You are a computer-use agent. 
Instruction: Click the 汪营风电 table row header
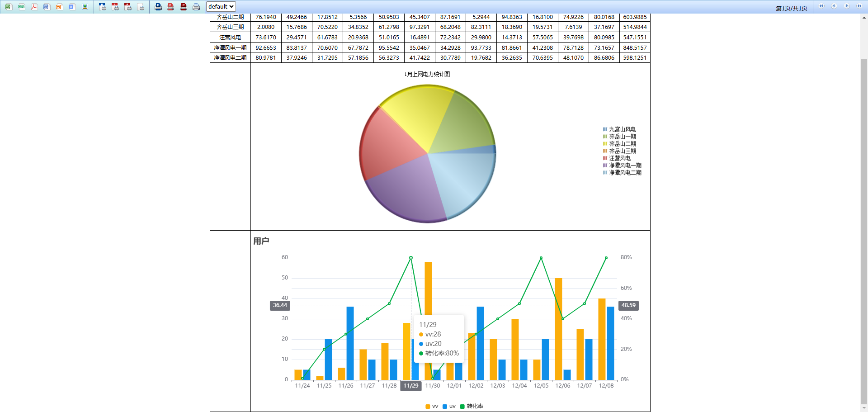pyautogui.click(x=230, y=38)
